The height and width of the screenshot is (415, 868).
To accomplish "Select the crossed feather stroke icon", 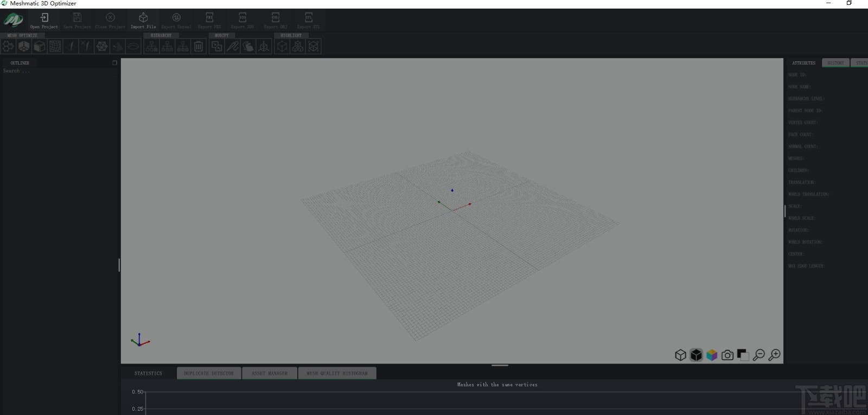I will (x=86, y=47).
